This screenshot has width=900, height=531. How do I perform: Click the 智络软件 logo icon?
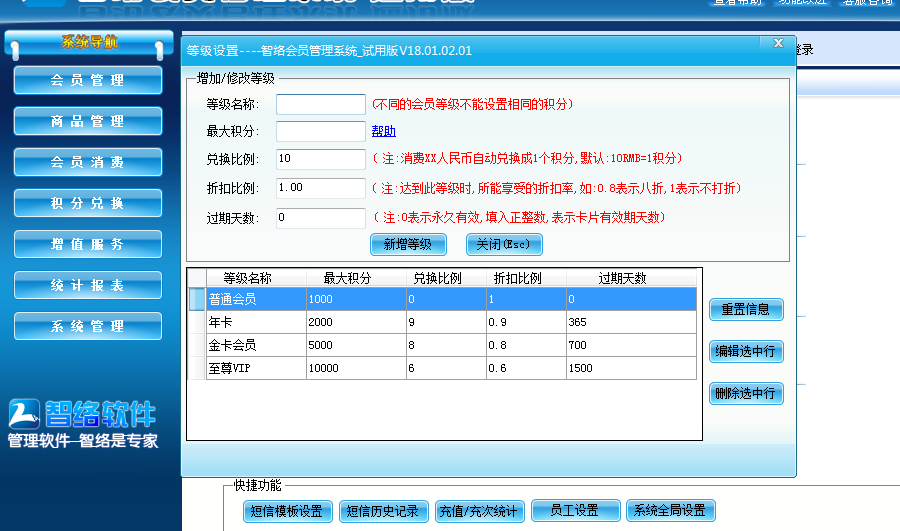[x=24, y=414]
